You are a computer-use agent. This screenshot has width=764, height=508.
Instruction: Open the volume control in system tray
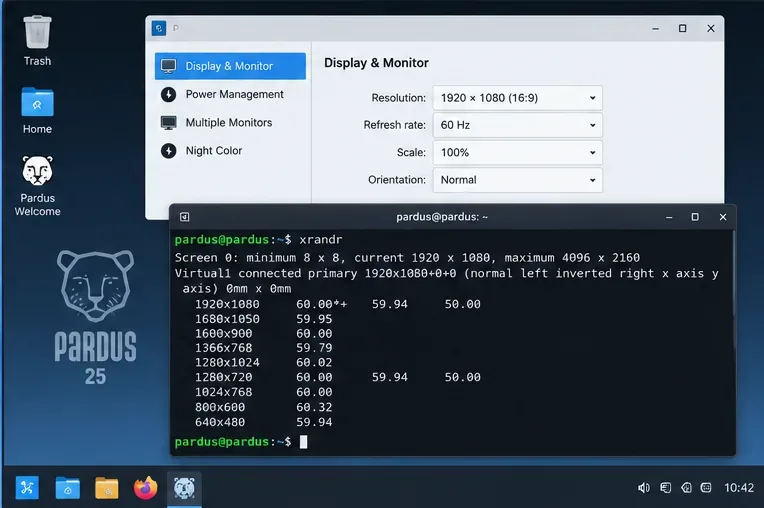644,488
